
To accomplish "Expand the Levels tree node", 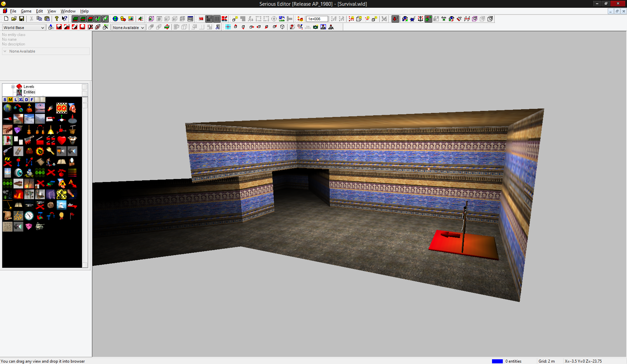I will point(13,87).
